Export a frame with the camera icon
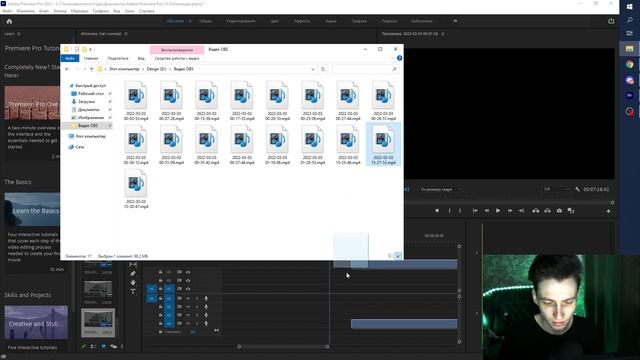 pos(559,211)
